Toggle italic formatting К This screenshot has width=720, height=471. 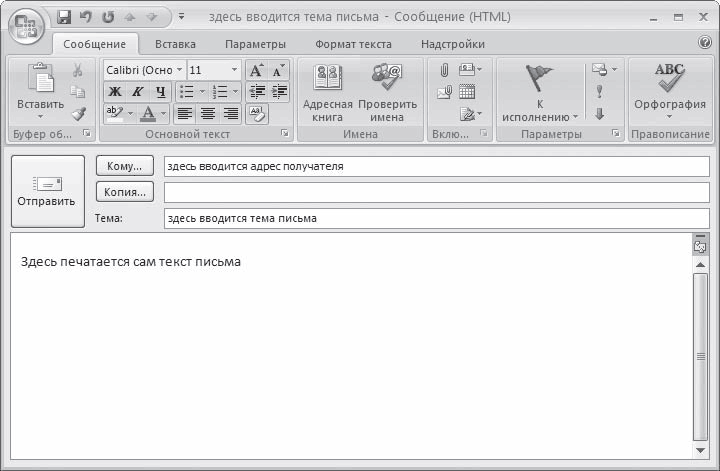(137, 92)
